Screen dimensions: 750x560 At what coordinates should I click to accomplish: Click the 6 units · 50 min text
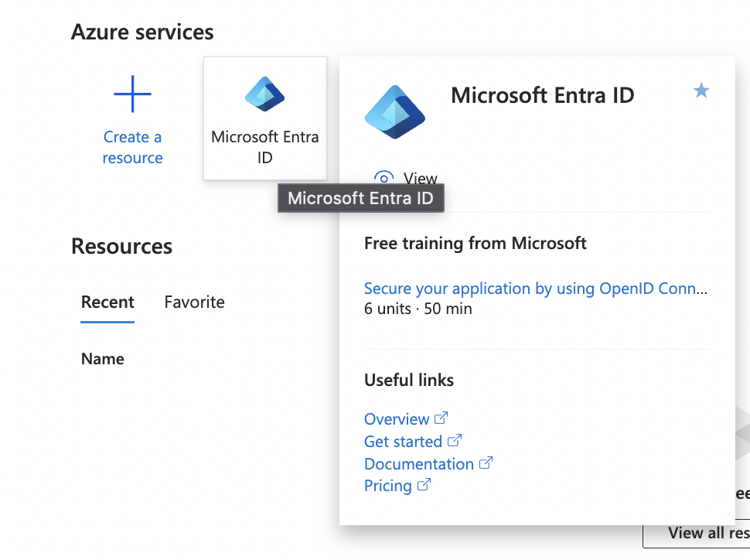point(418,309)
